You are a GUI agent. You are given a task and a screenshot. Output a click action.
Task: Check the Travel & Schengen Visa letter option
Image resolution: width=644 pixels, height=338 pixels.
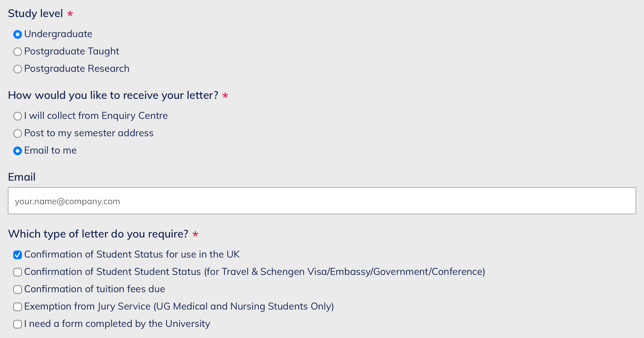tap(18, 272)
